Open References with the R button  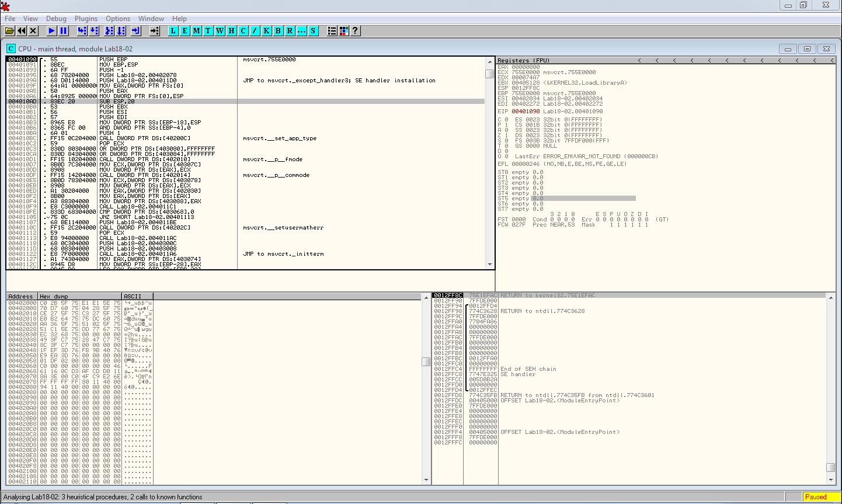pos(290,30)
